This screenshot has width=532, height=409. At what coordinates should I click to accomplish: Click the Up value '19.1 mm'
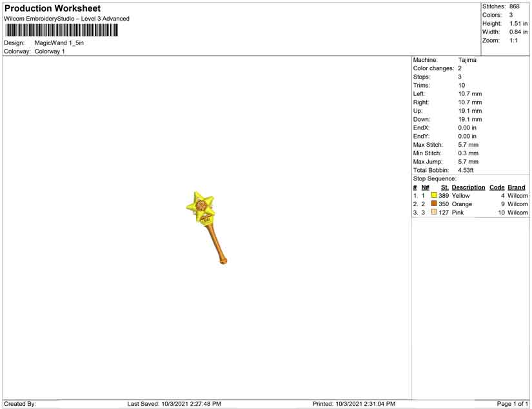pos(470,111)
